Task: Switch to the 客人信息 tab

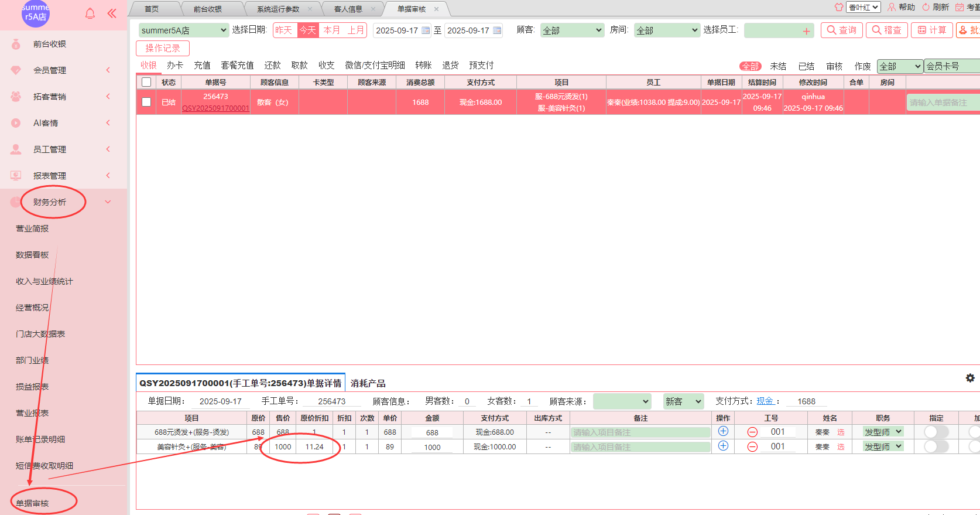Action: [348, 9]
